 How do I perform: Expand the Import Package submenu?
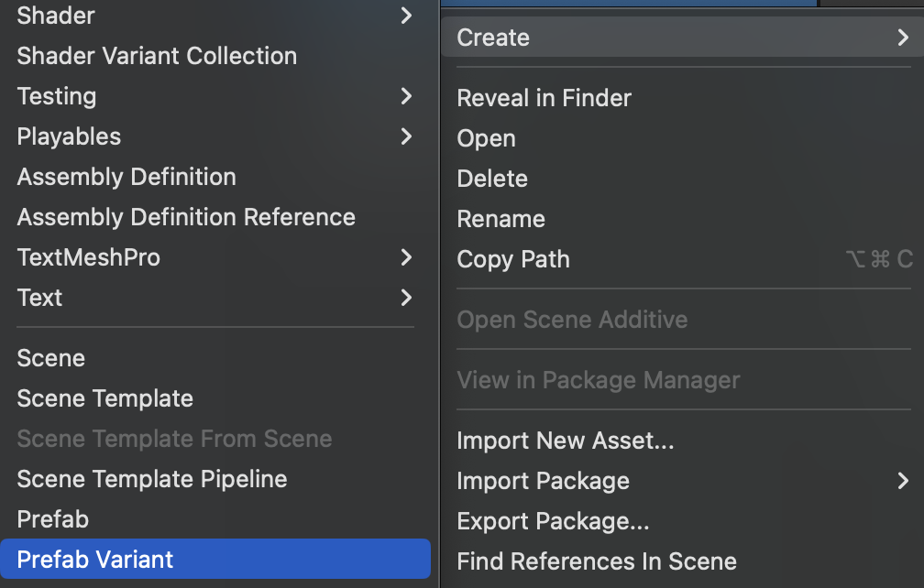tap(544, 481)
